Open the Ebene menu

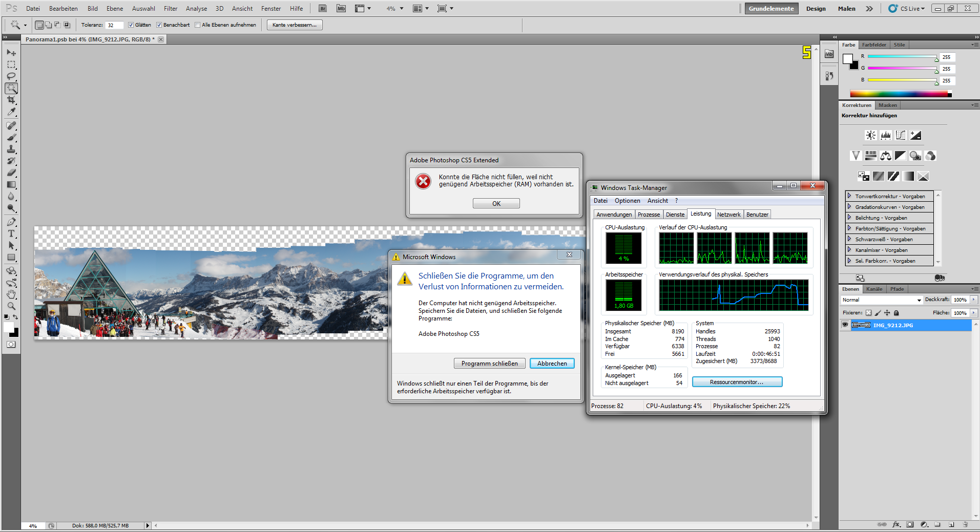click(115, 9)
